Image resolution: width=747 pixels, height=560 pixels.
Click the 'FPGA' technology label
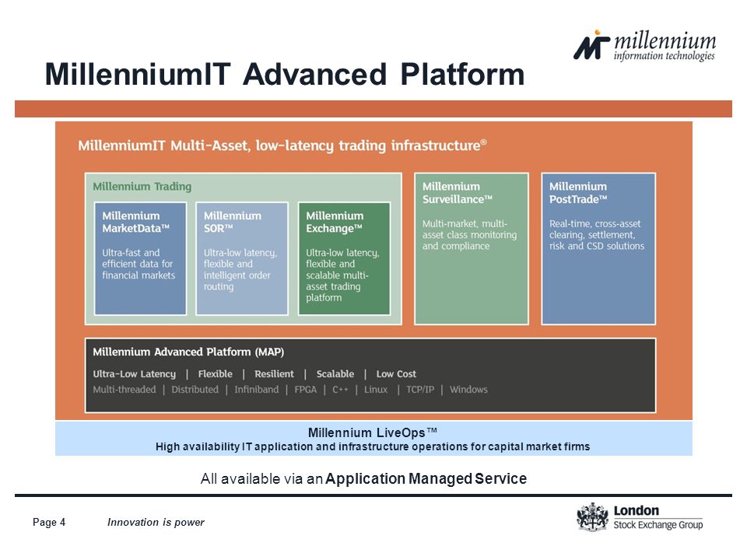[305, 390]
